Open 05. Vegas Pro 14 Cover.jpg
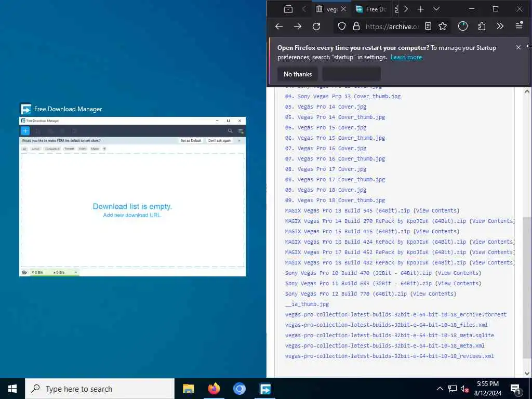 pyautogui.click(x=326, y=107)
